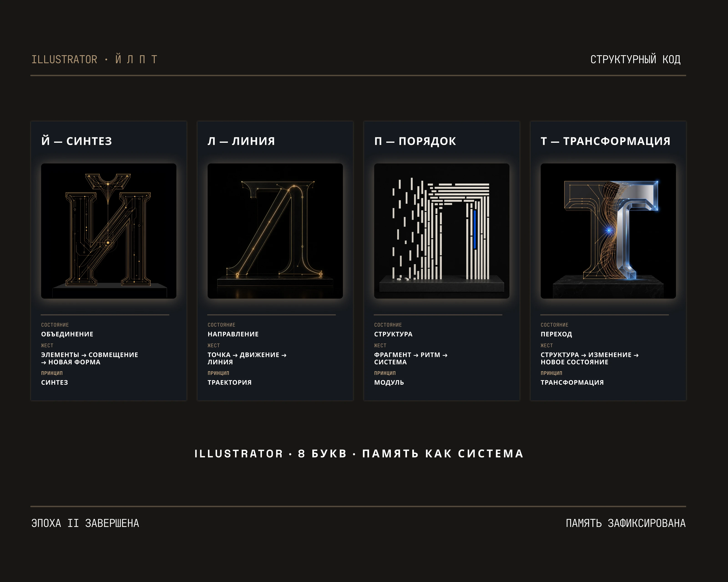This screenshot has width=728, height=582.
Task: Click the "ПРИНЦИП" label in the Л card
Action: pyautogui.click(x=218, y=373)
